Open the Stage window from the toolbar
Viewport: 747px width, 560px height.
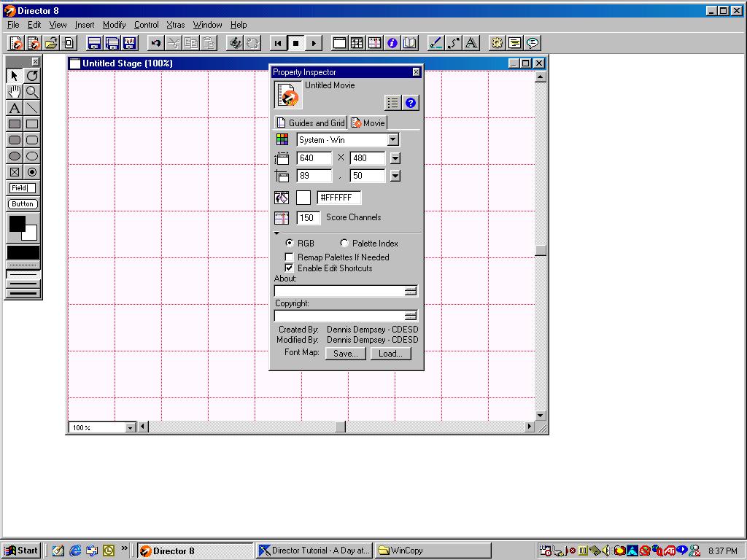tap(339, 43)
